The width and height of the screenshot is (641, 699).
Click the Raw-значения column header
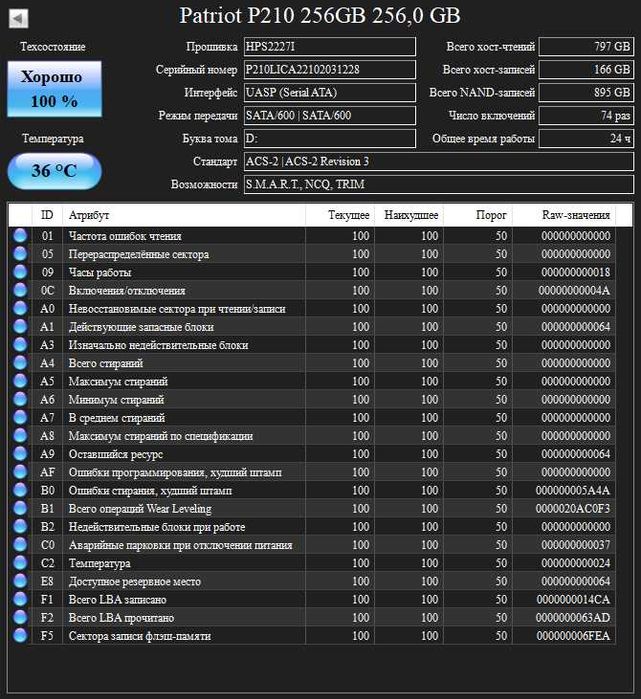pyautogui.click(x=564, y=215)
